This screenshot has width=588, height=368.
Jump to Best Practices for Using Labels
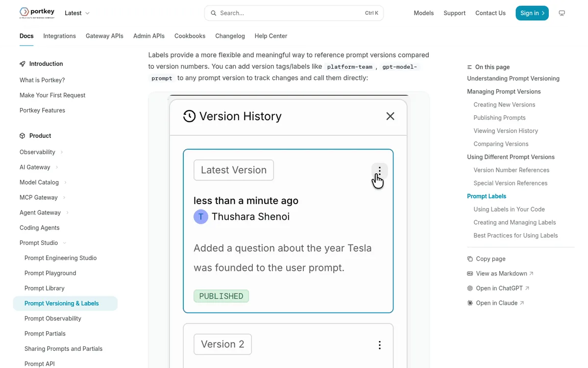click(515, 236)
